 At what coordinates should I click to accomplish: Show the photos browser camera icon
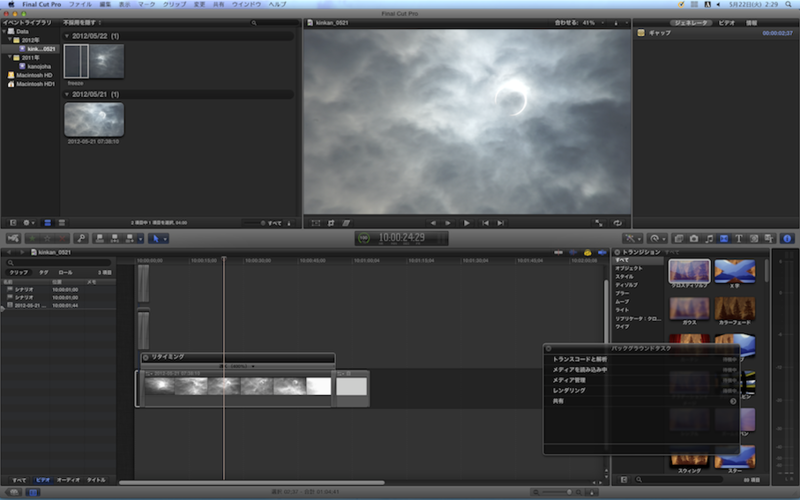(694, 238)
